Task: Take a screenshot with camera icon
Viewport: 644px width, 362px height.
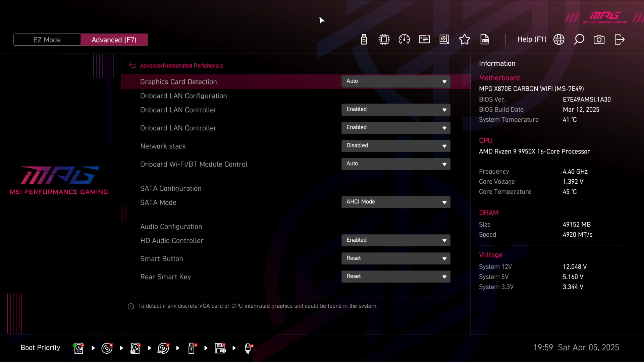Action: tap(599, 40)
